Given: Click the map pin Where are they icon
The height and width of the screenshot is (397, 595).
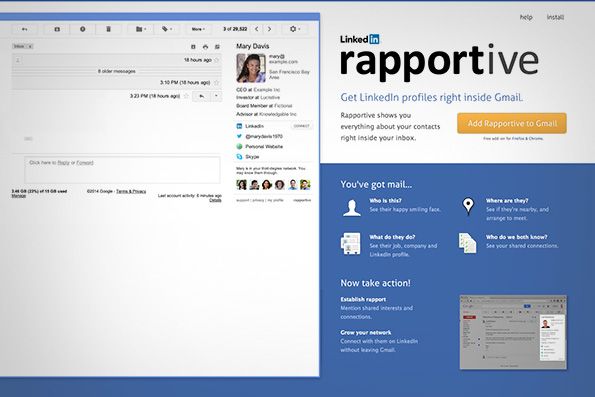Looking at the screenshot, I should [468, 206].
